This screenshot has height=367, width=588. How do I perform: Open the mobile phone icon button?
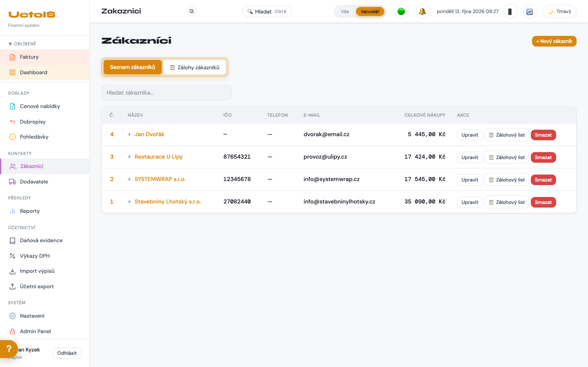click(x=510, y=11)
